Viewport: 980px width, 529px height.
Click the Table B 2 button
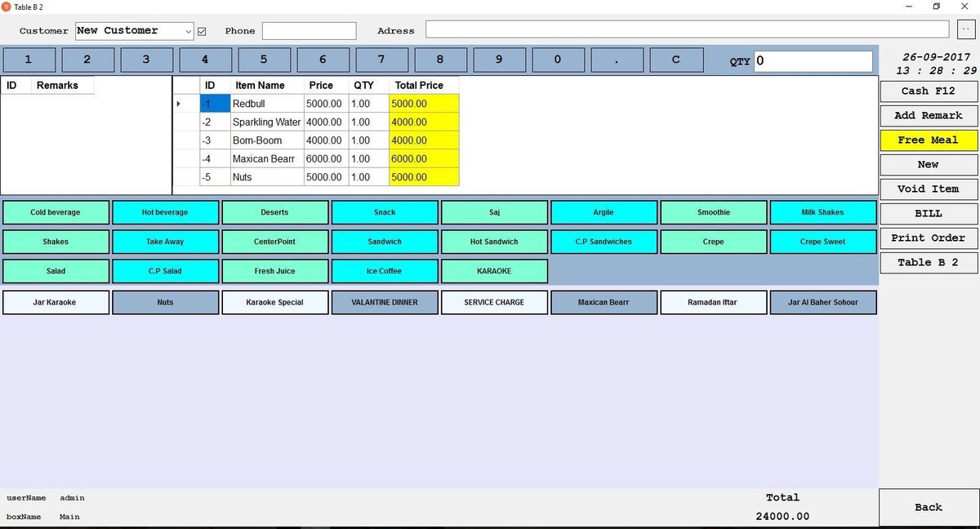tap(929, 262)
